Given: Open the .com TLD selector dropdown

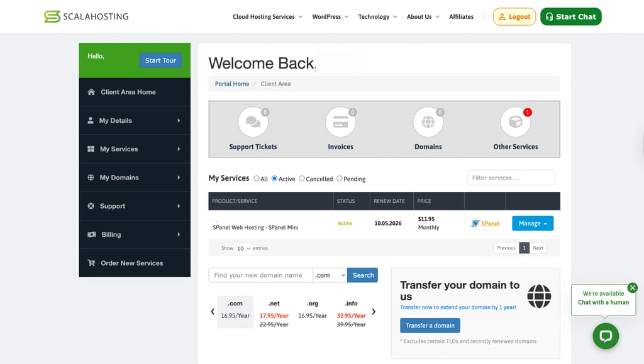Looking at the screenshot, I should click(330, 275).
